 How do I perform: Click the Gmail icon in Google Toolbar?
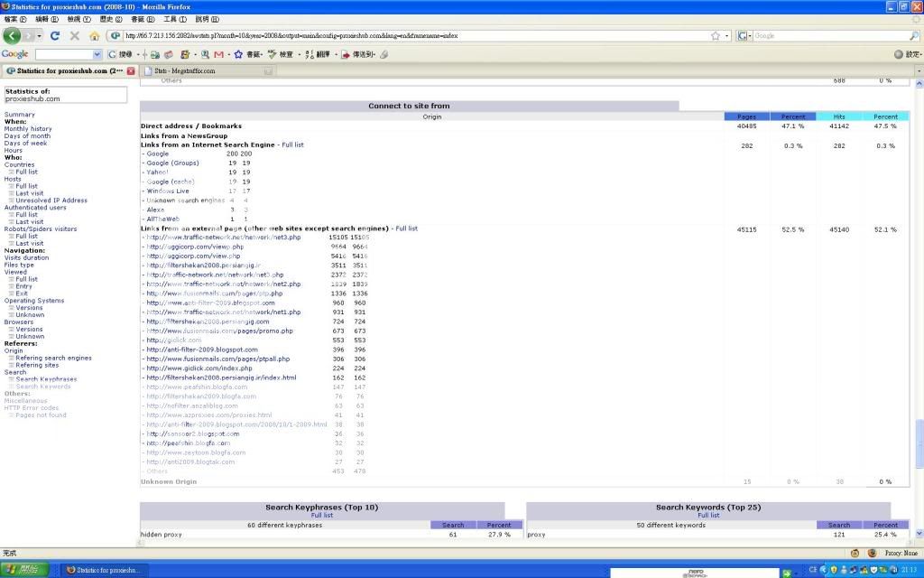click(219, 54)
